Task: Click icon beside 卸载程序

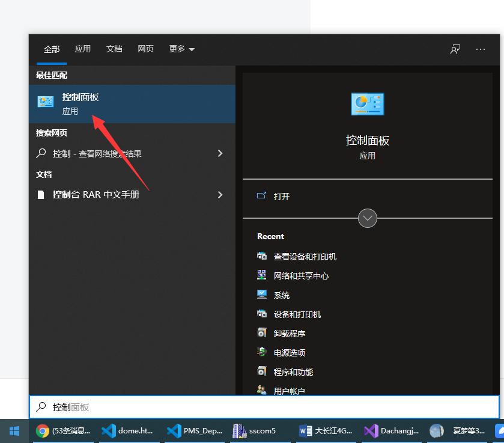Action: (x=262, y=332)
